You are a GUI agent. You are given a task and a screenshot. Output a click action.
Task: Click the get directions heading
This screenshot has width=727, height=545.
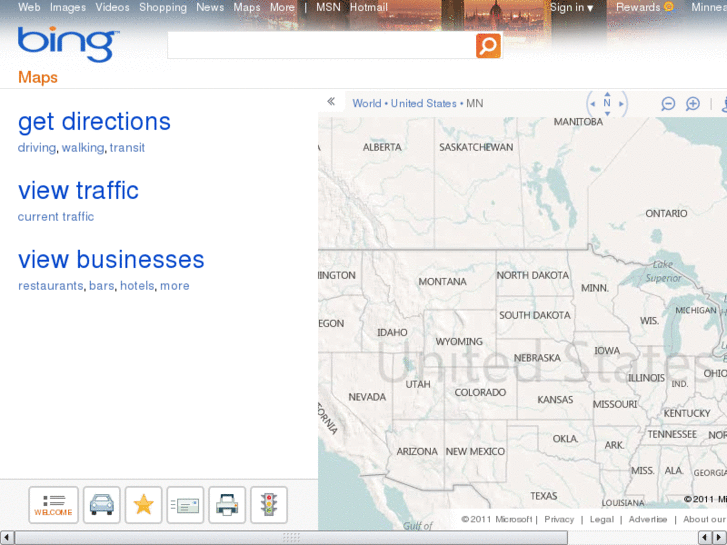point(94,122)
